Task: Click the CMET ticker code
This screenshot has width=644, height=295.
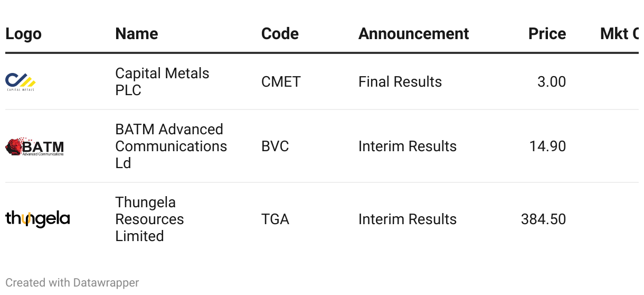Action: (281, 82)
